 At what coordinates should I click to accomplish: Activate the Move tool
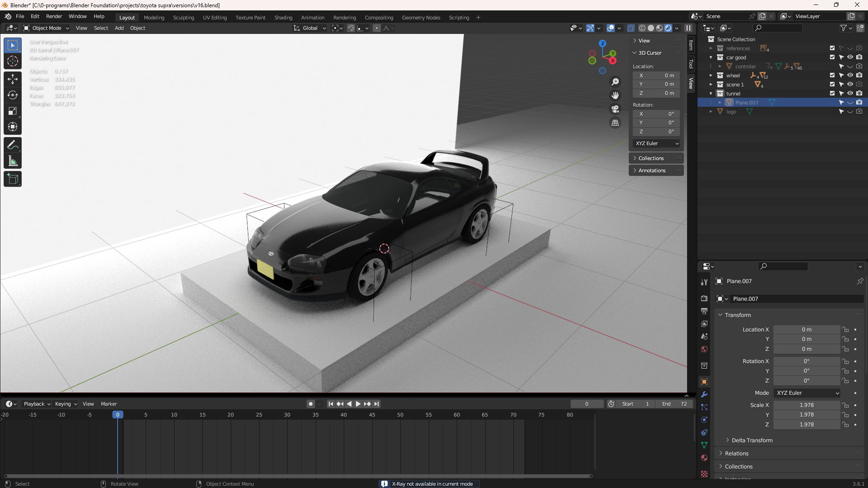(x=13, y=79)
